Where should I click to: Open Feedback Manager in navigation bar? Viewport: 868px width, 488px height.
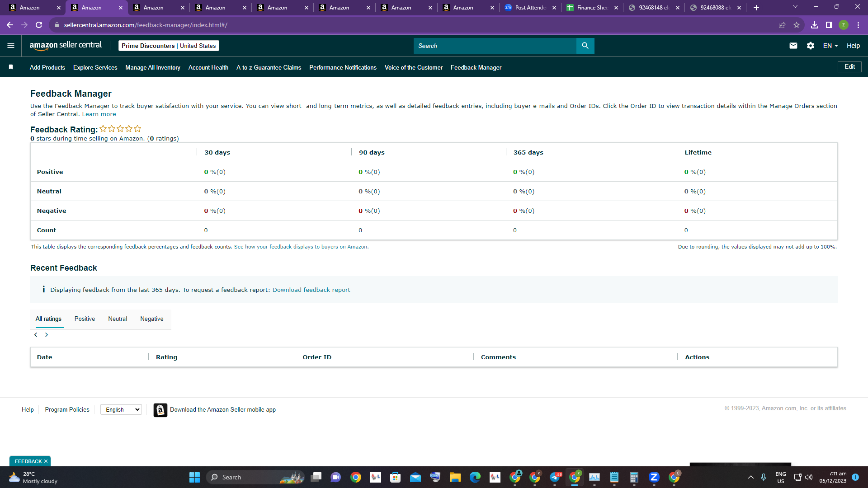(476, 67)
